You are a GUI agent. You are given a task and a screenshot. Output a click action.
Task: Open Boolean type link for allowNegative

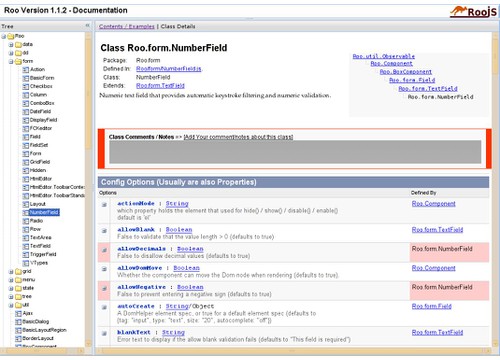click(190, 287)
